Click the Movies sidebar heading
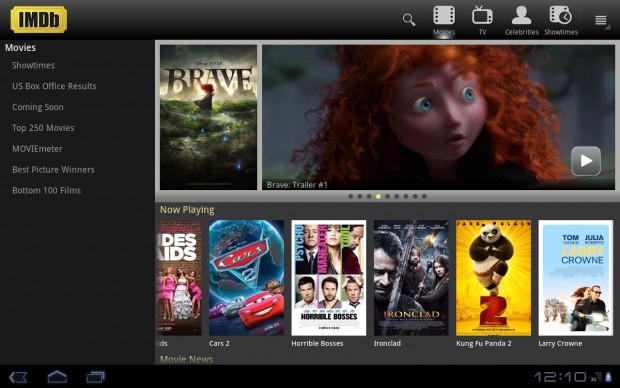The width and height of the screenshot is (620, 388). pos(20,48)
